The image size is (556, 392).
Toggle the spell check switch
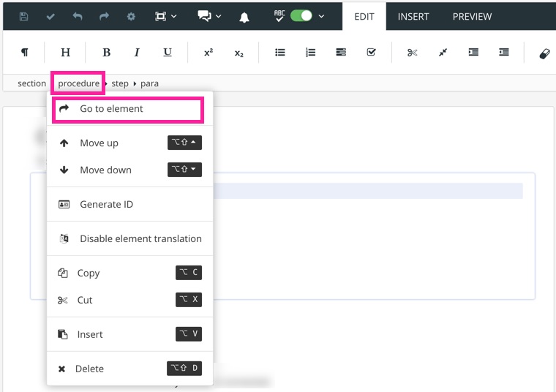pos(301,16)
